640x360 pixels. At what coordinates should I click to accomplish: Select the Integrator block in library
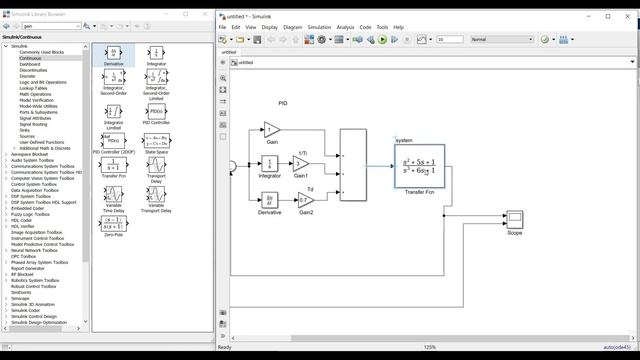pyautogui.click(x=156, y=56)
